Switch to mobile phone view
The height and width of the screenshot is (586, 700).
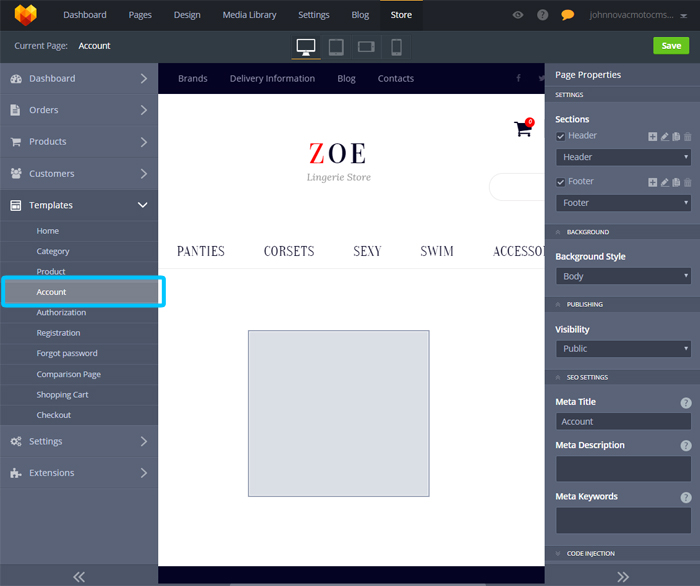(x=396, y=47)
